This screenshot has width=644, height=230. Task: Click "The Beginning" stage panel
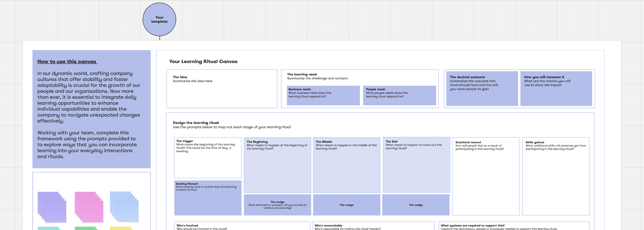coord(277,165)
